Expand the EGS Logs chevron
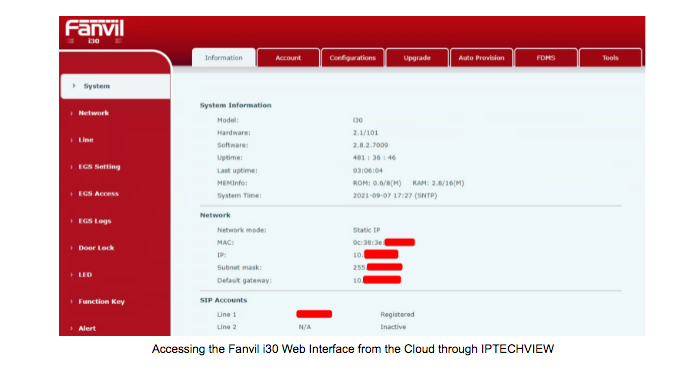699x377 pixels. [71, 221]
